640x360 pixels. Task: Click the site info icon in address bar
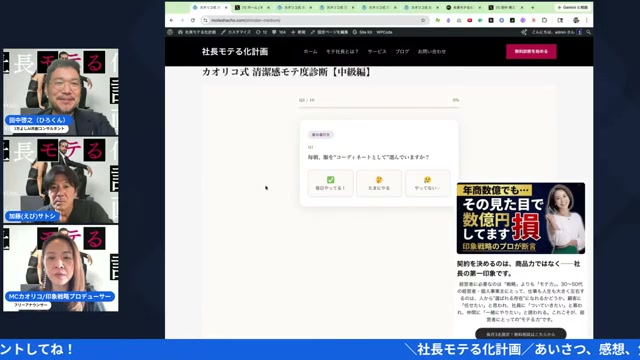205,20
